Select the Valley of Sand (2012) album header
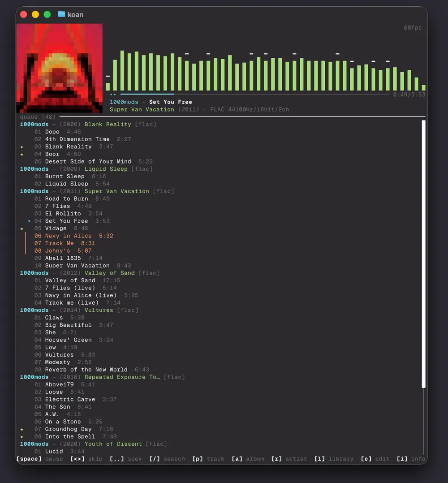Viewport: 448px width, 483px height. click(x=90, y=273)
